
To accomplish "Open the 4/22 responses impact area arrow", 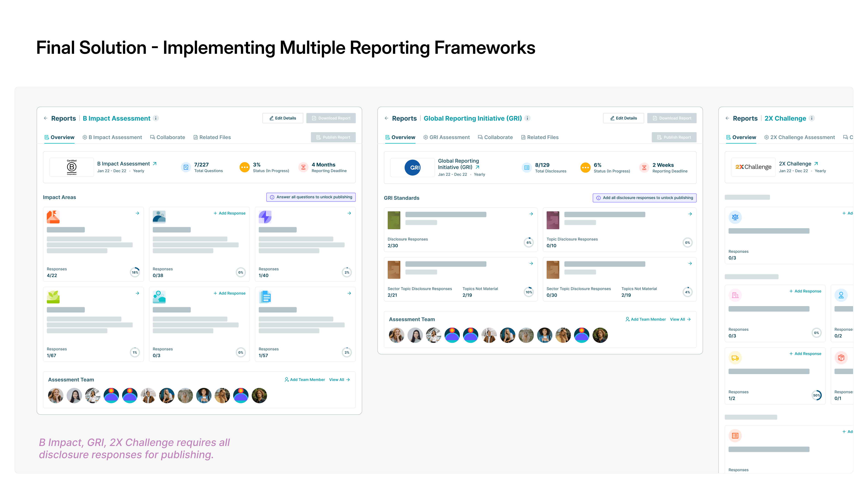I will pyautogui.click(x=137, y=213).
